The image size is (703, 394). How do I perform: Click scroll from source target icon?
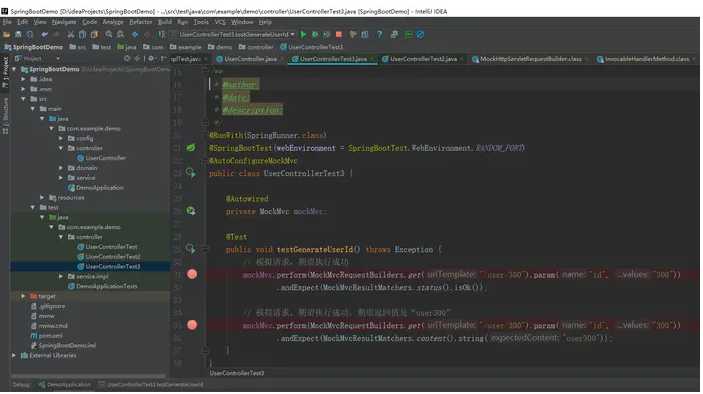[x=127, y=59]
